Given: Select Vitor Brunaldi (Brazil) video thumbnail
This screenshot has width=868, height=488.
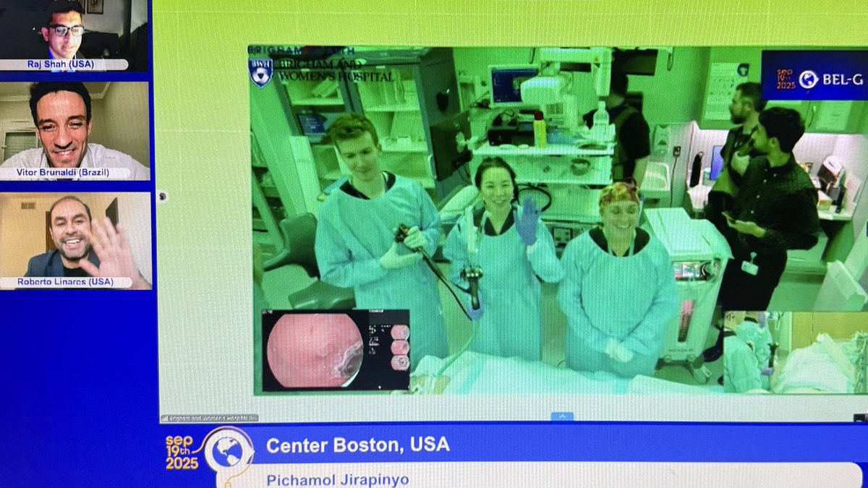Looking at the screenshot, I should [x=75, y=130].
